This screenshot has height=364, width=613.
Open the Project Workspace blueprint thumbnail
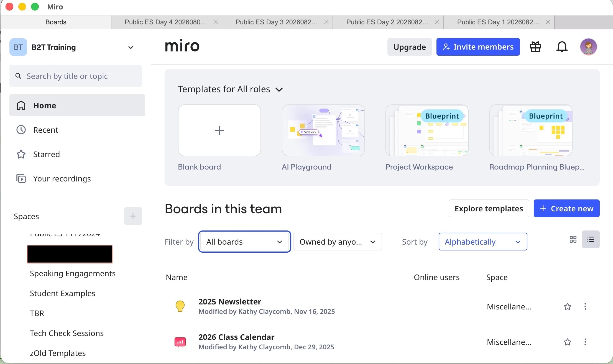click(x=427, y=130)
